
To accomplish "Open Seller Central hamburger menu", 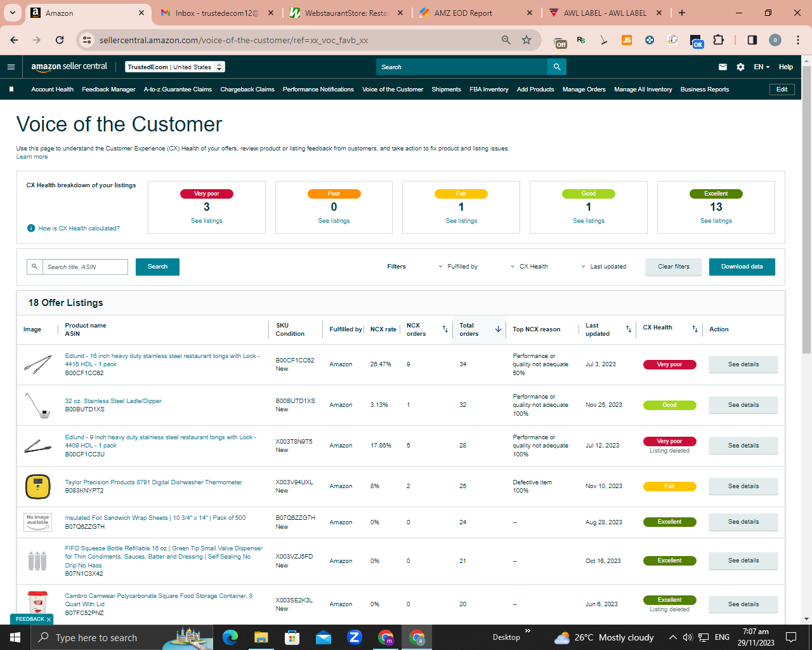I will pos(11,67).
